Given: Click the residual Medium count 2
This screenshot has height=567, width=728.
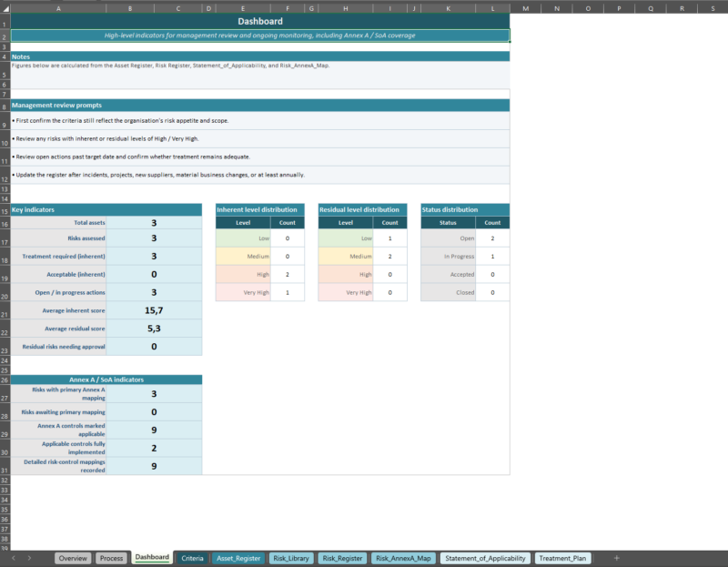Looking at the screenshot, I should [x=390, y=257].
